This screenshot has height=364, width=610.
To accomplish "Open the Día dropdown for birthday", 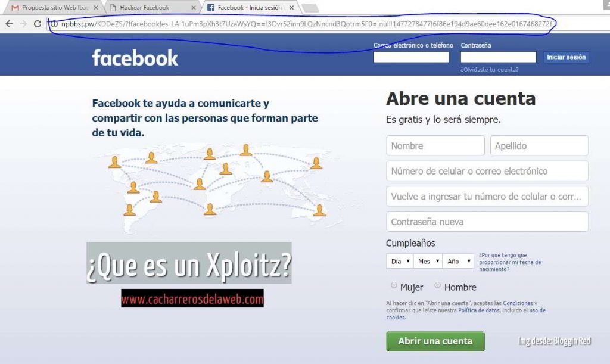I will click(399, 260).
